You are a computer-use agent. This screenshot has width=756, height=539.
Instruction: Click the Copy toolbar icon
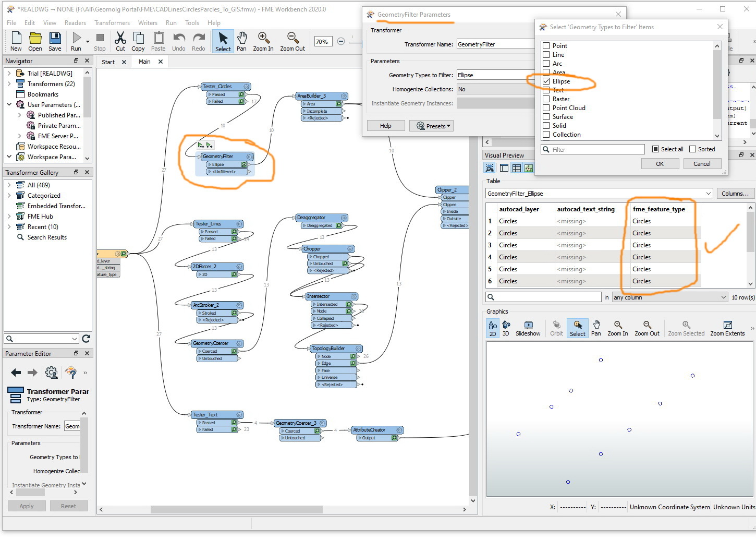click(x=138, y=41)
